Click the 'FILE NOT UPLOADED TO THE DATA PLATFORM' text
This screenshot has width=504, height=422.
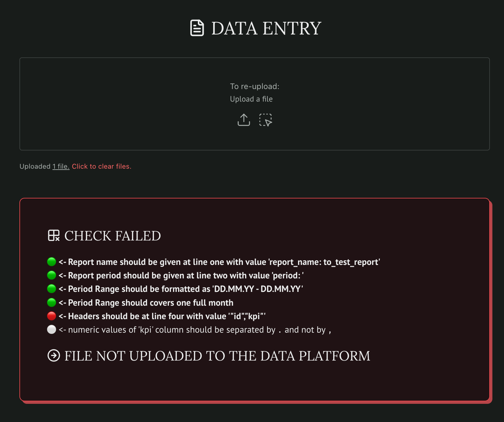217,356
